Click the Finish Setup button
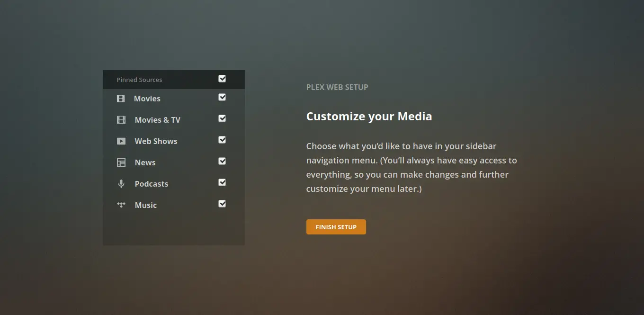This screenshot has width=644, height=315. pos(336,227)
